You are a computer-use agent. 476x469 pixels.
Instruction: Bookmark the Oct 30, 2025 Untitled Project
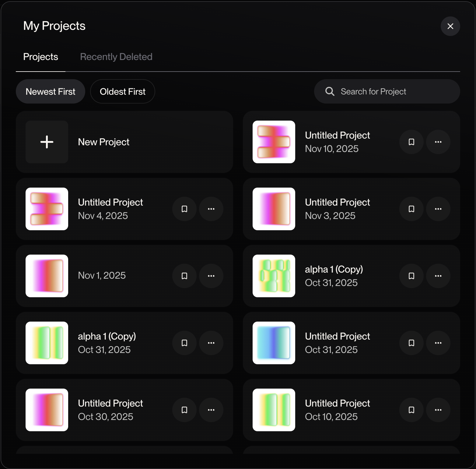[x=184, y=410]
